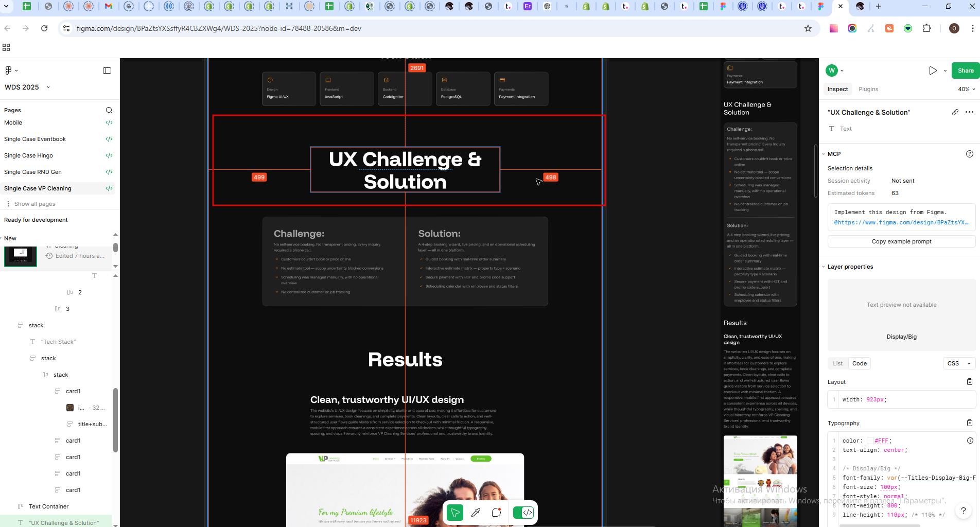Switch to the Plugins tab
This screenshot has width=980, height=527.
point(868,89)
